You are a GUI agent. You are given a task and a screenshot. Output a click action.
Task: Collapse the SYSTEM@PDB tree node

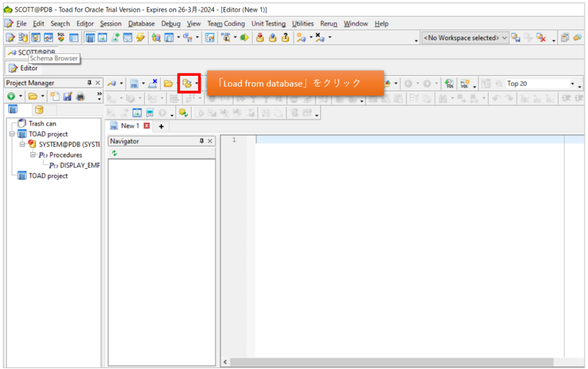point(22,144)
